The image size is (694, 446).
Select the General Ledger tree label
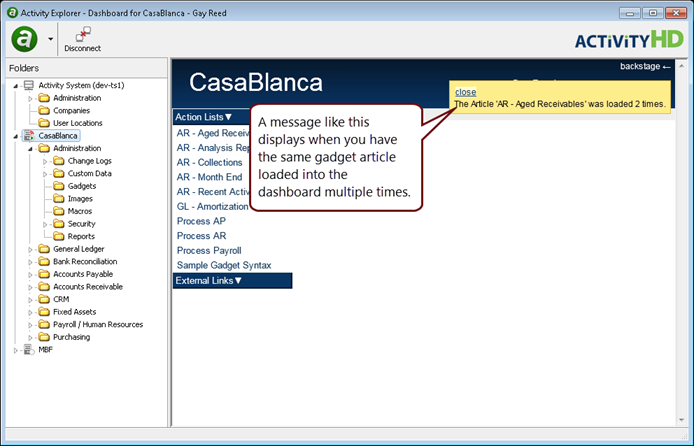pos(79,249)
